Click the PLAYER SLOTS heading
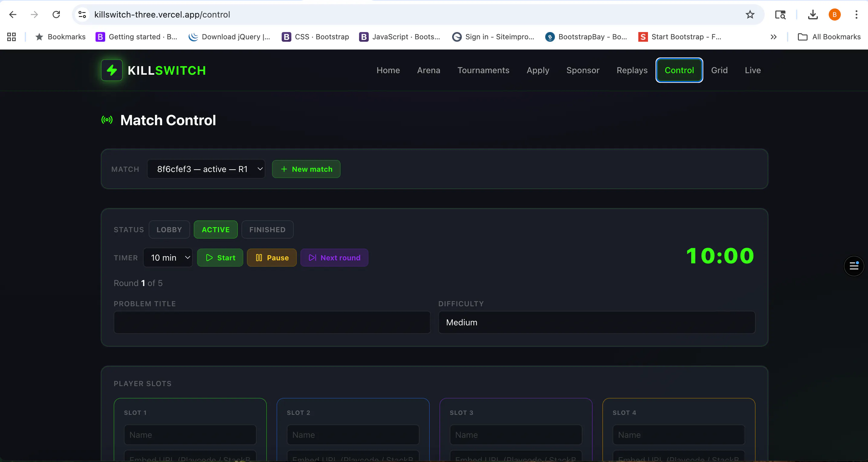Screen dimensions: 868x462 143,383
